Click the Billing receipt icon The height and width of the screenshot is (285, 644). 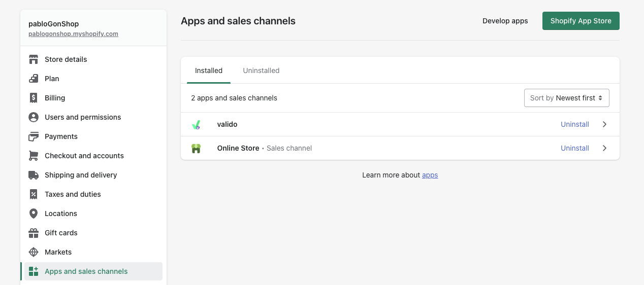(34, 98)
